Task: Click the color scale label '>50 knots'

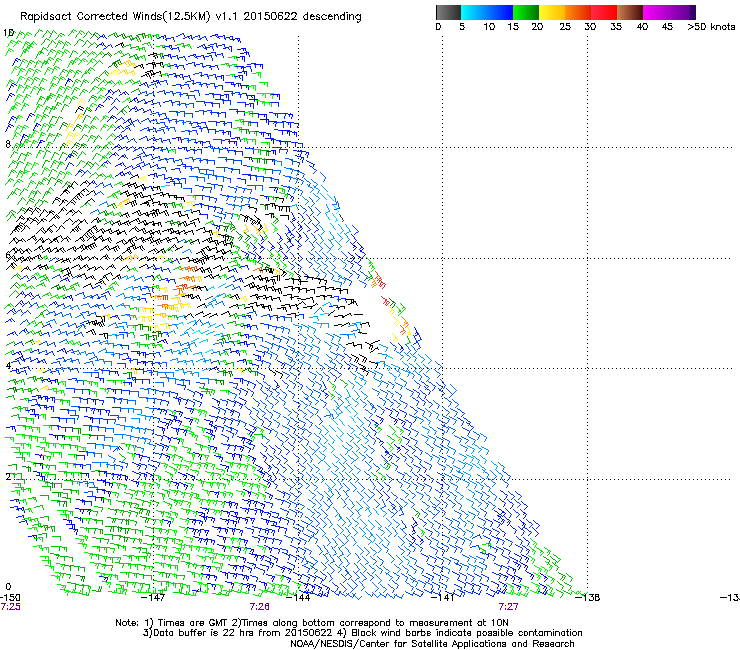Action: coord(711,27)
